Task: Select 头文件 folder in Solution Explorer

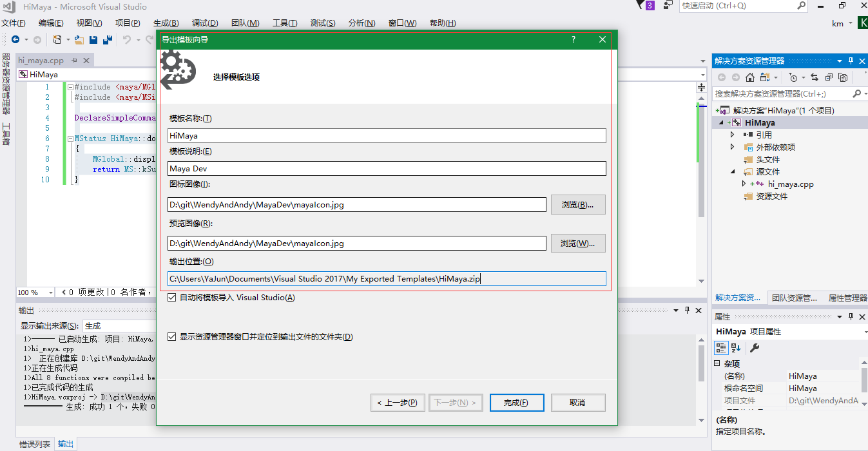Action: coord(767,159)
